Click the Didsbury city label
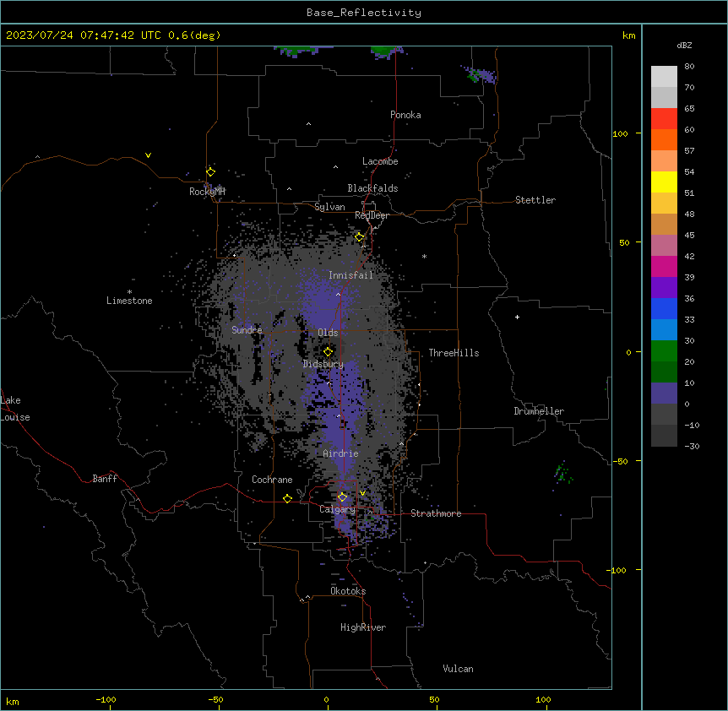This screenshot has width=728, height=711. 323,364
